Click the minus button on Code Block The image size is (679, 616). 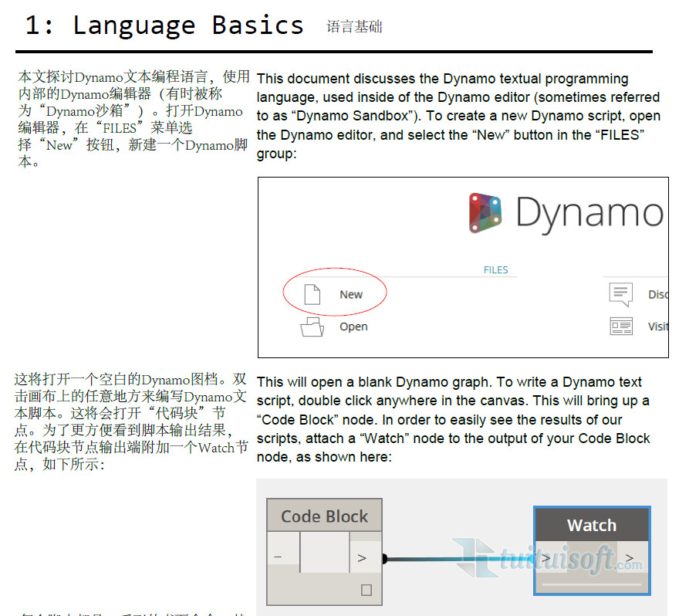278,557
